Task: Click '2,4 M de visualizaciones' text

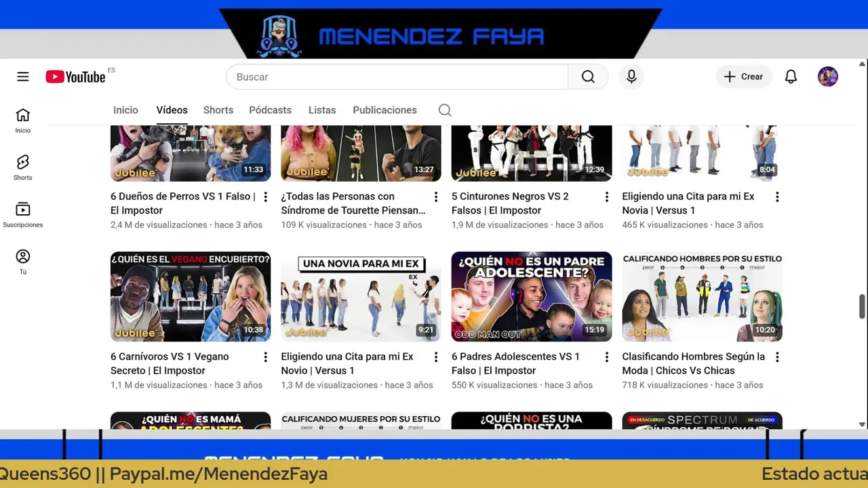Action: click(159, 225)
